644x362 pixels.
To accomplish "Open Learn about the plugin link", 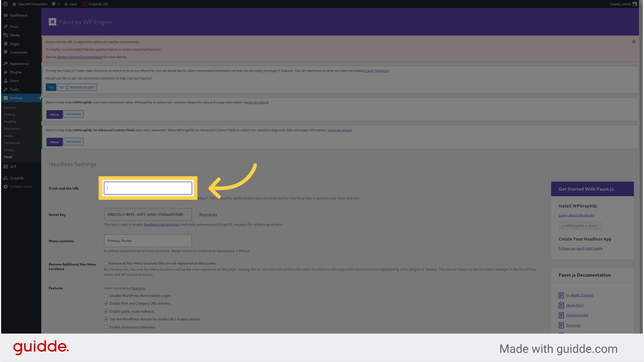I will point(576,216).
